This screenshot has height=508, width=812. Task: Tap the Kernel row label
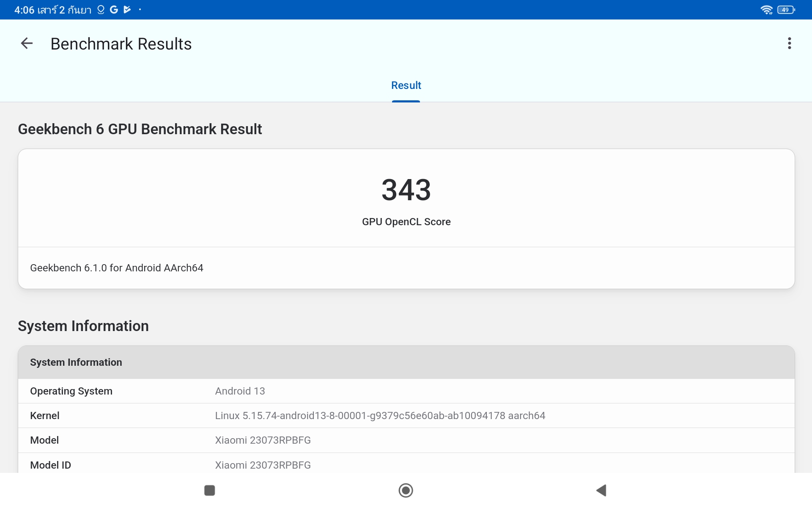click(44, 416)
